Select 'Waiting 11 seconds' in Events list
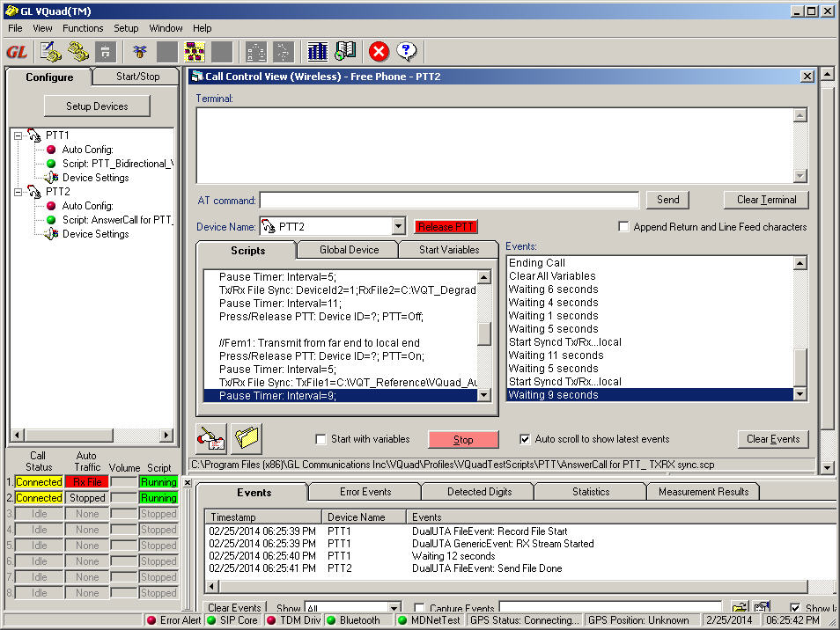The height and width of the screenshot is (630, 840). click(x=556, y=355)
